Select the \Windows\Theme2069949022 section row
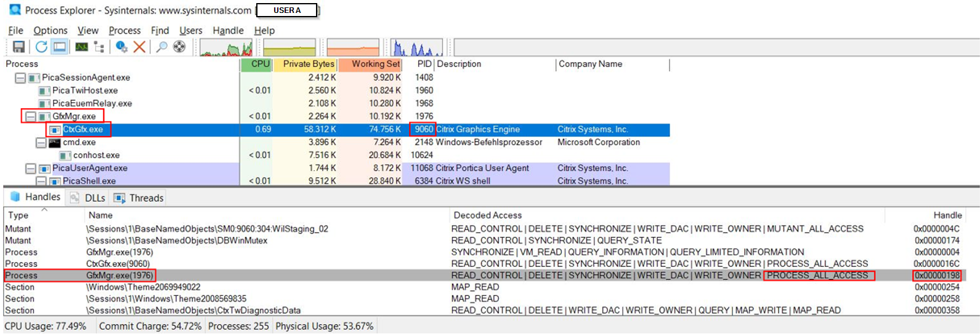980x334 pixels. click(x=484, y=287)
